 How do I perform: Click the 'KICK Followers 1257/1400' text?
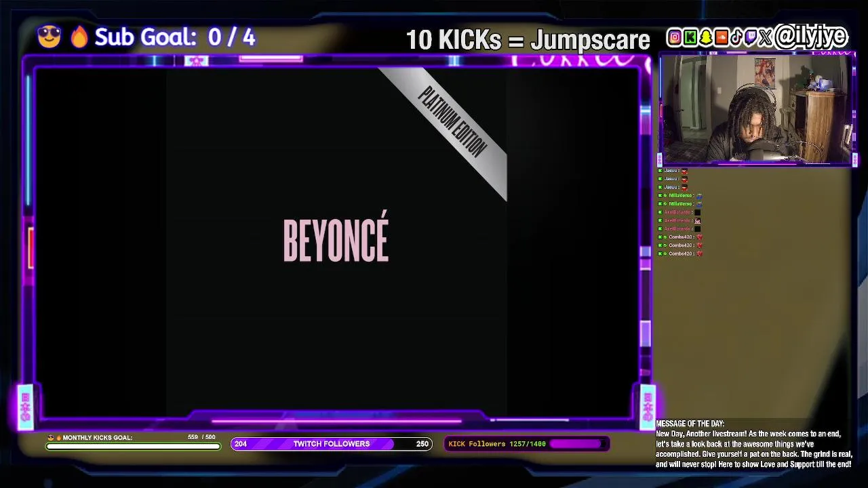coord(497,444)
